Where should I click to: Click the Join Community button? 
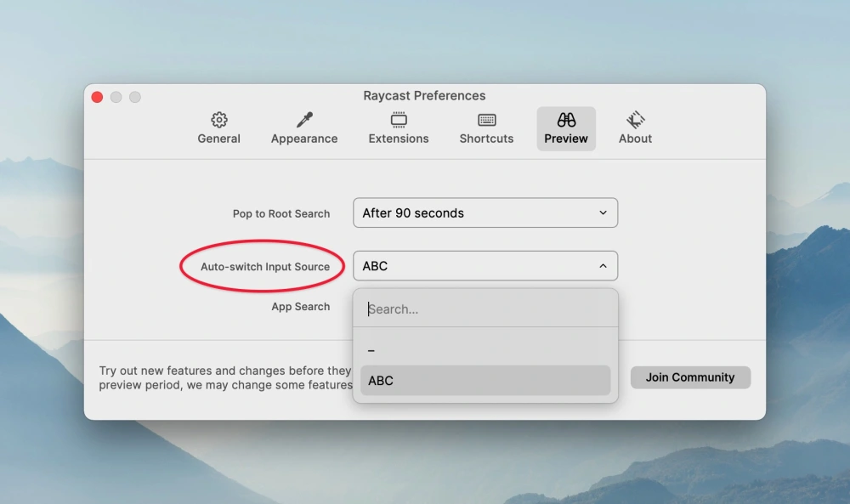pos(690,377)
